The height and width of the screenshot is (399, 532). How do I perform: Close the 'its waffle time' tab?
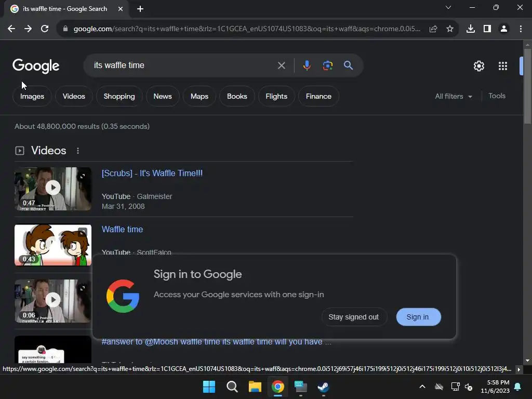[x=120, y=9]
